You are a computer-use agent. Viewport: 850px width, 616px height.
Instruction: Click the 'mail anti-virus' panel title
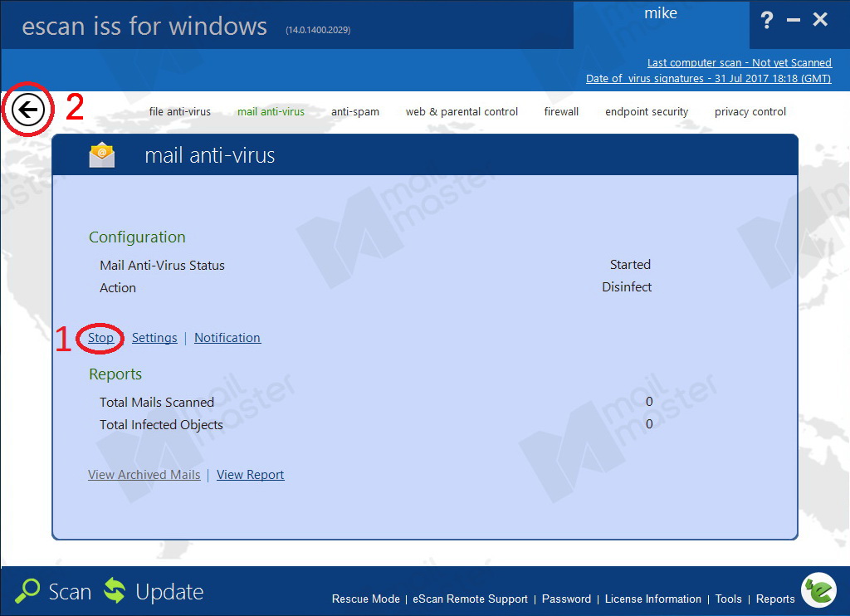[x=210, y=155]
